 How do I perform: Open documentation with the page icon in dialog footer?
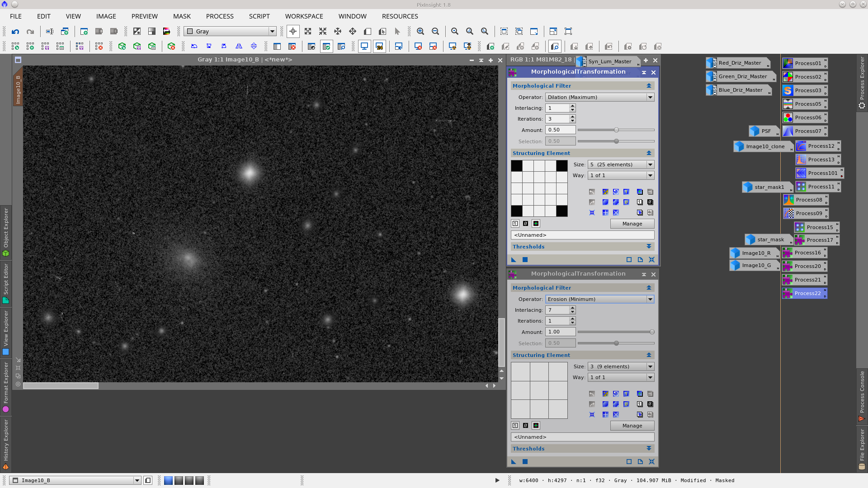(640, 259)
